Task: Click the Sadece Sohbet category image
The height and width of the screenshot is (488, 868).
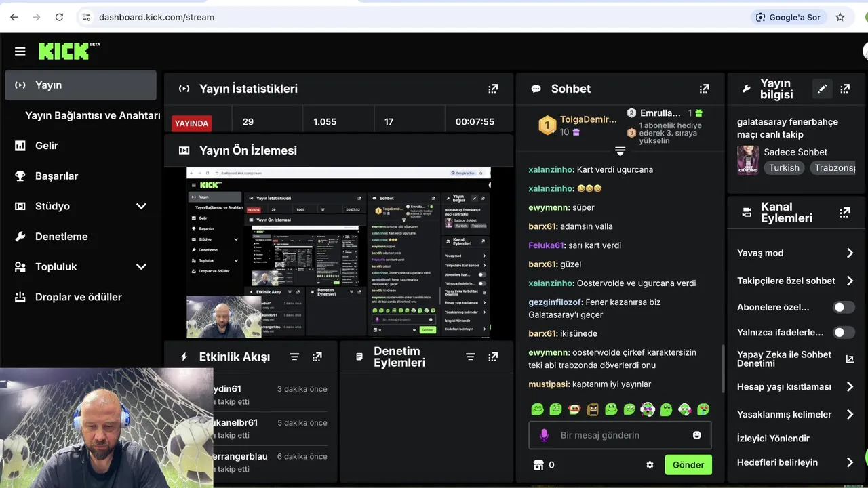Action: pyautogui.click(x=748, y=160)
